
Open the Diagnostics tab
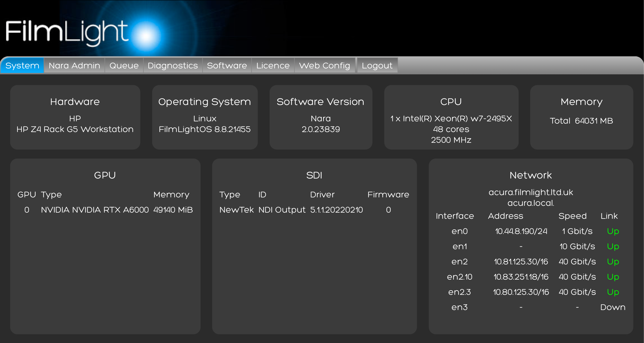[x=173, y=66]
